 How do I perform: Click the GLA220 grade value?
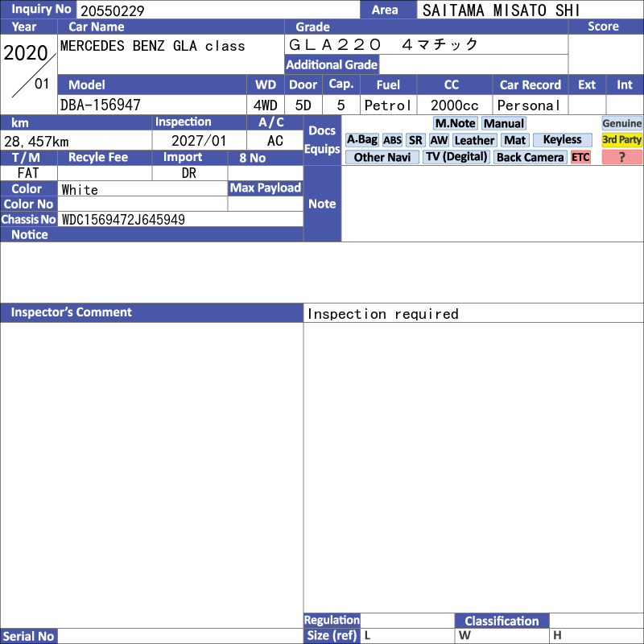pos(384,44)
